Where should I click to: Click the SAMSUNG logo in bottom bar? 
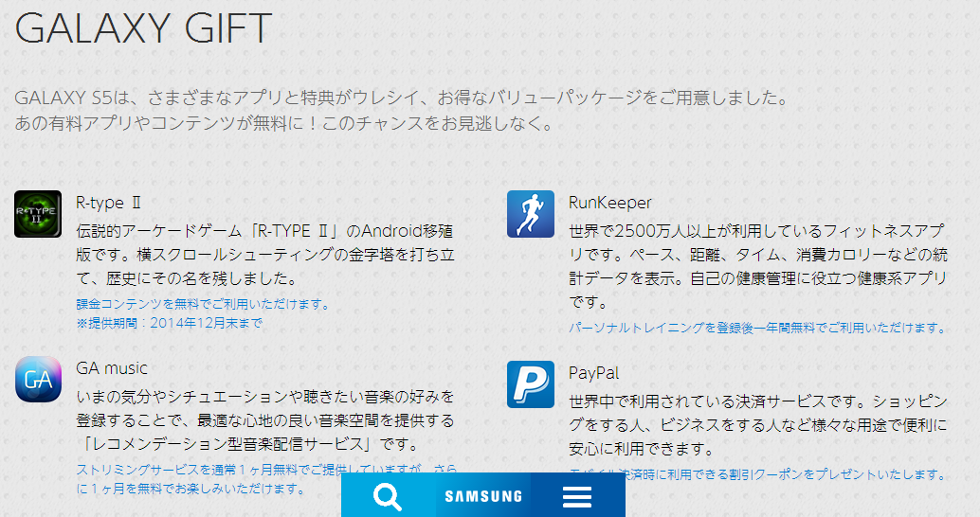pyautogui.click(x=483, y=496)
